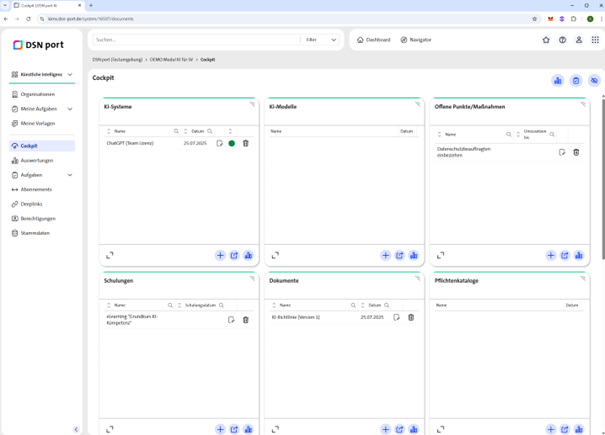Click the page vertical scrollbar

coord(603,179)
